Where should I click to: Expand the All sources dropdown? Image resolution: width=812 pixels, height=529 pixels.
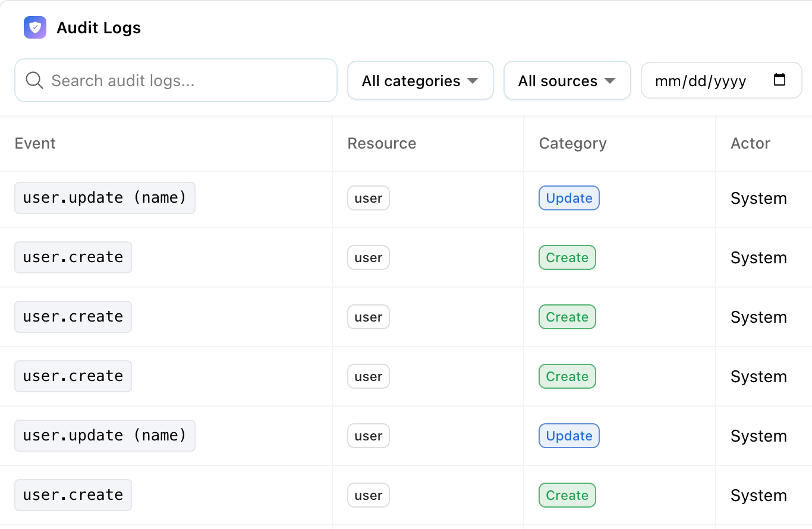(x=566, y=81)
